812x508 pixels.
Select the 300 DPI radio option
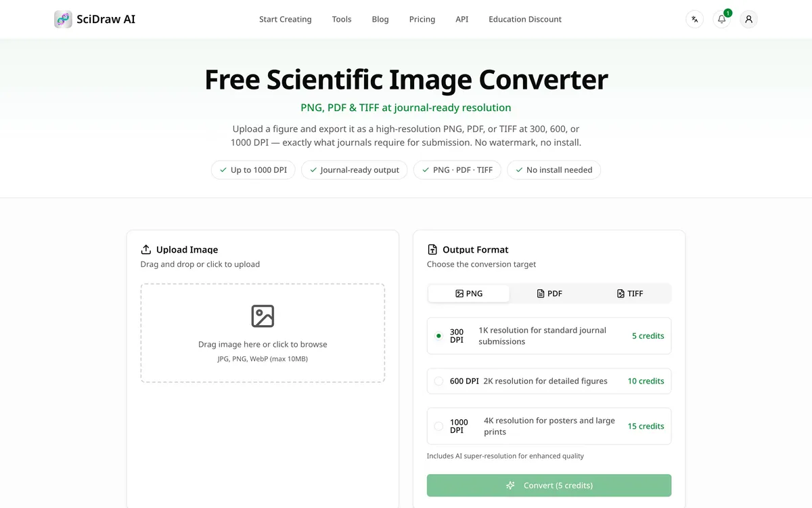coord(438,336)
